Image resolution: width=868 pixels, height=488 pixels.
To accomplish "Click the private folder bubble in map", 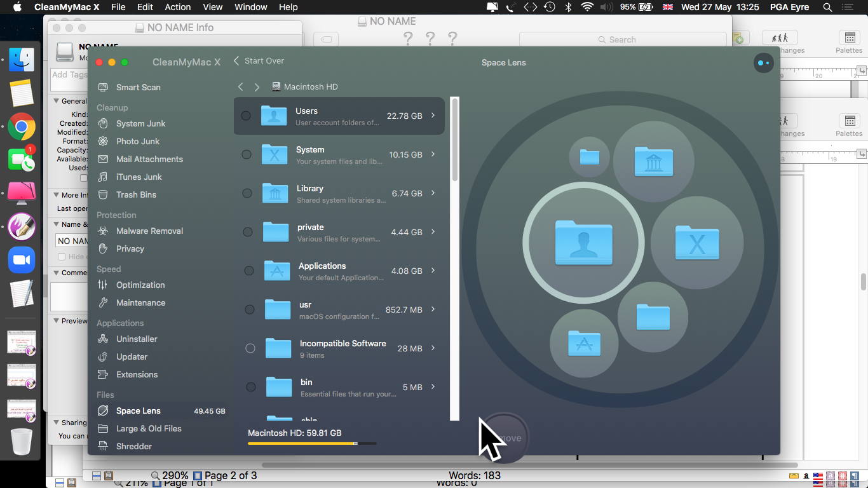I will click(x=653, y=316).
